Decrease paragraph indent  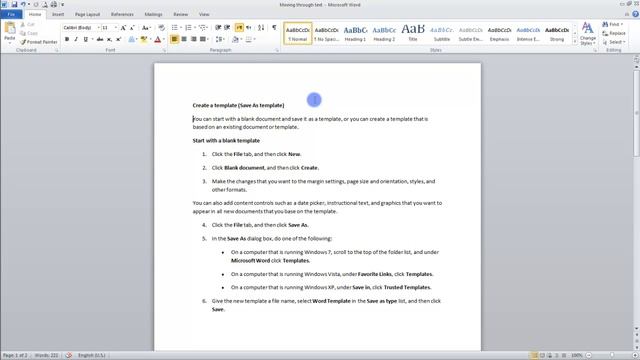pos(218,28)
